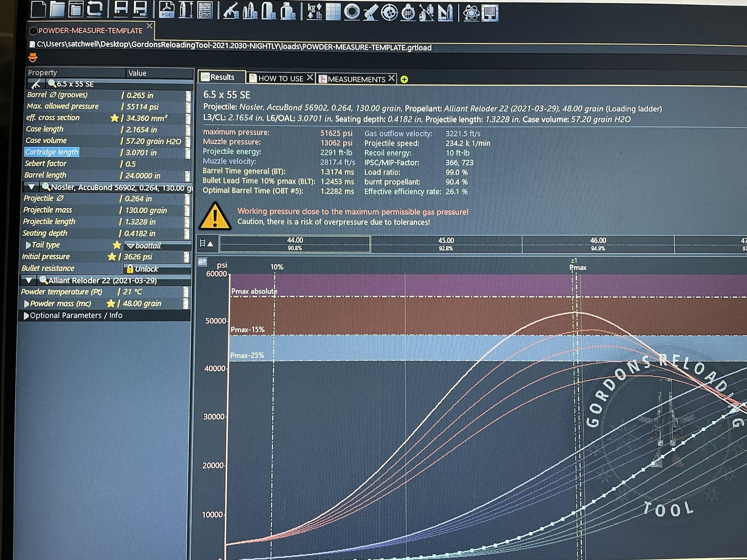The width and height of the screenshot is (747, 560).
Task: Export results as PDF
Action: [167, 9]
